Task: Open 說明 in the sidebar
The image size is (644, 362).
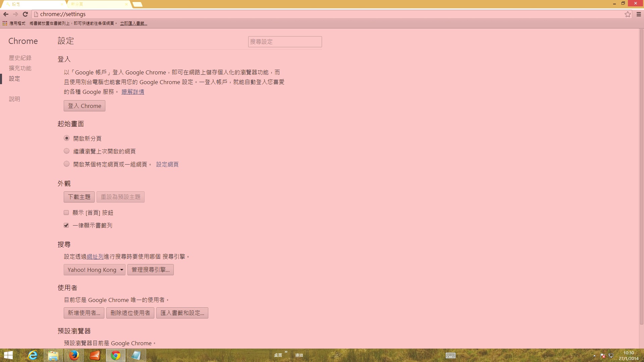Action: pos(14,99)
